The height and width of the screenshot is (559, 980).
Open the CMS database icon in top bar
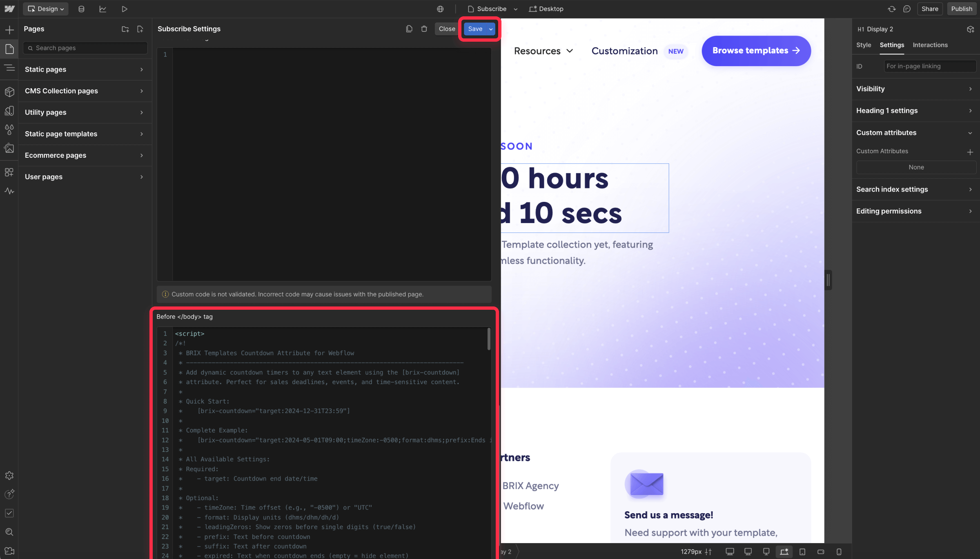(81, 9)
